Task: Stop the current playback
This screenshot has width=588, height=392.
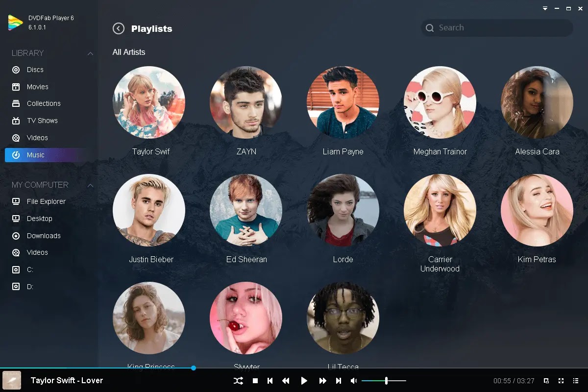Action: [255, 381]
